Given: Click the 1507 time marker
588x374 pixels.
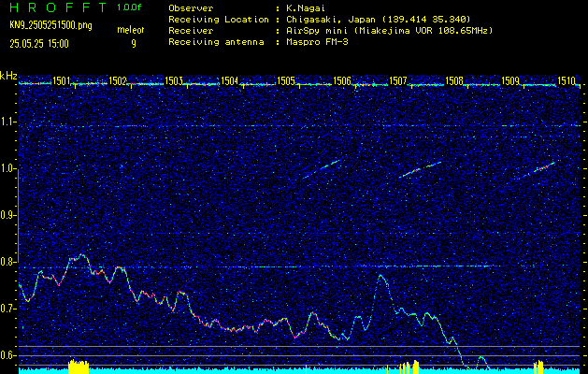Looking at the screenshot, I should point(398,80).
